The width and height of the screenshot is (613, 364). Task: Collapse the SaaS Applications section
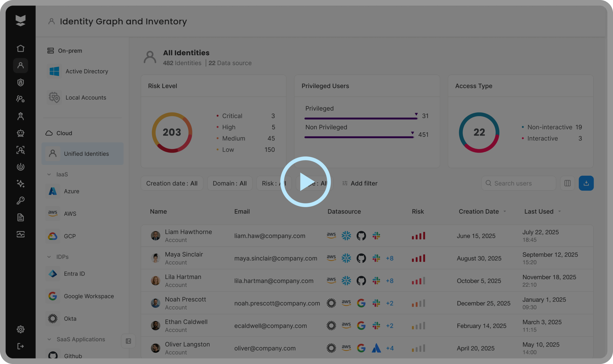(49, 339)
